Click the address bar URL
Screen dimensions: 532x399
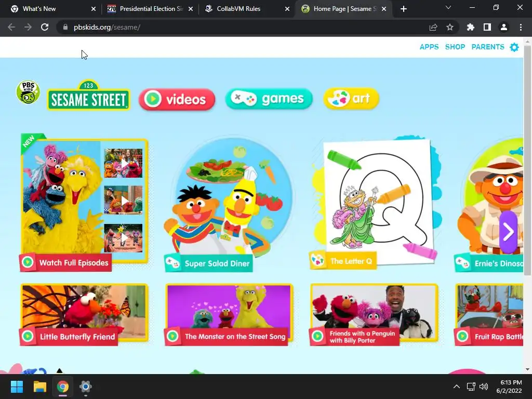click(107, 27)
